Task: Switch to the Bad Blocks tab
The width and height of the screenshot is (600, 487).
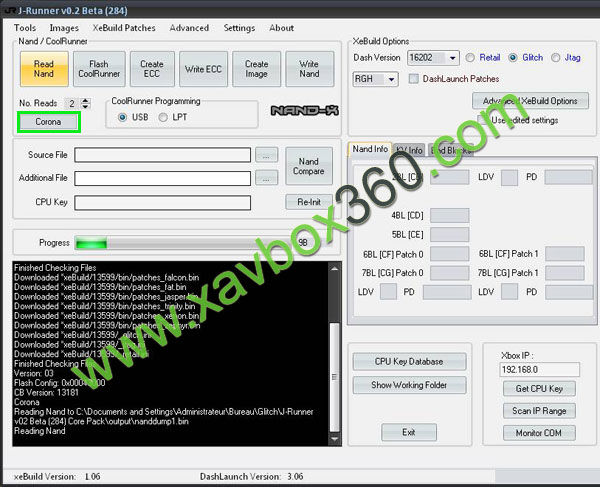Action: tap(450, 150)
